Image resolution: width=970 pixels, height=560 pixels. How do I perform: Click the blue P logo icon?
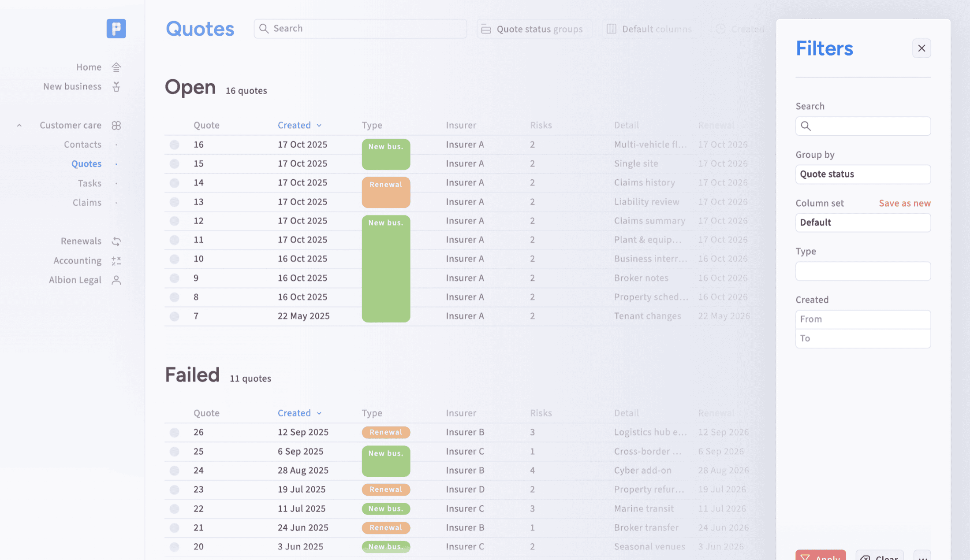(116, 28)
